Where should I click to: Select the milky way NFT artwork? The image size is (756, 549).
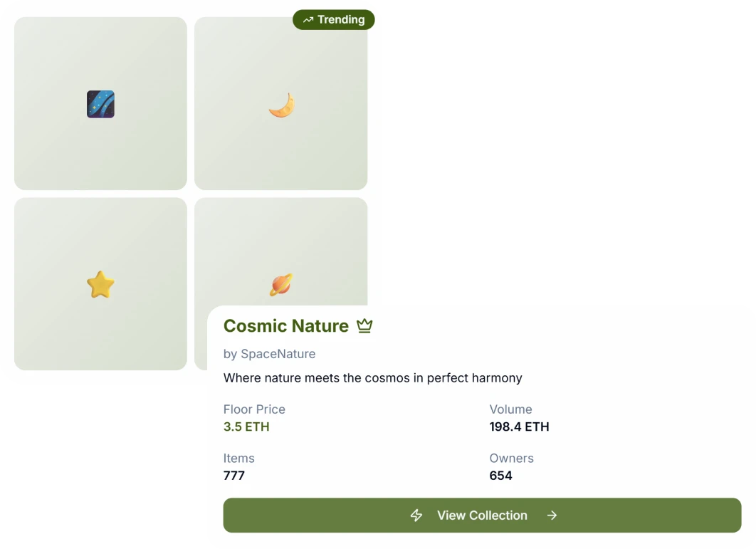pos(100,103)
